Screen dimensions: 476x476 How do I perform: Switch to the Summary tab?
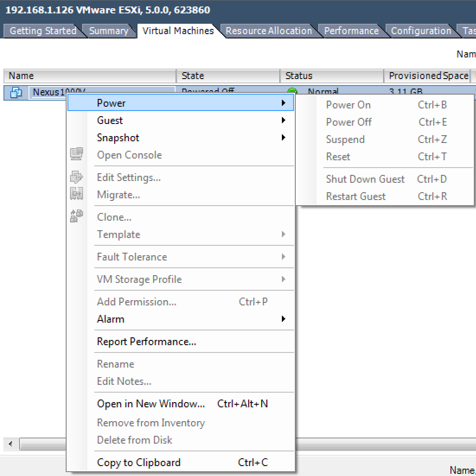[x=109, y=31]
